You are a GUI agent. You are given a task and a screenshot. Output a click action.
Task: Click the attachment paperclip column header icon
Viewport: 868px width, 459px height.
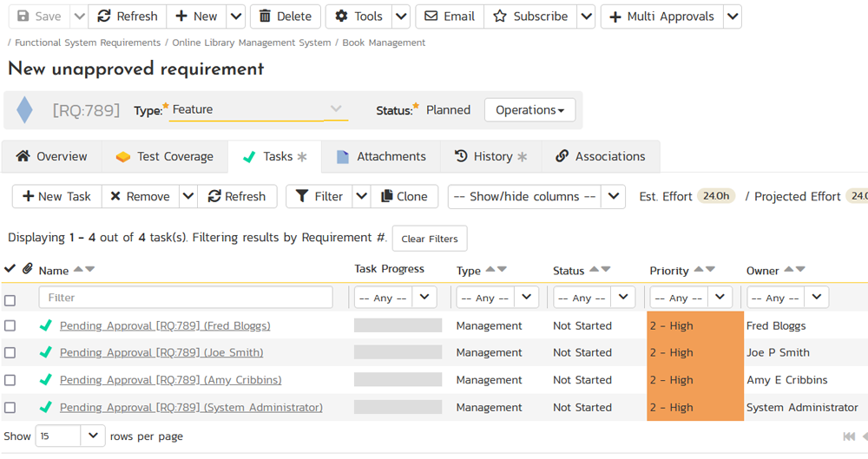pyautogui.click(x=28, y=269)
